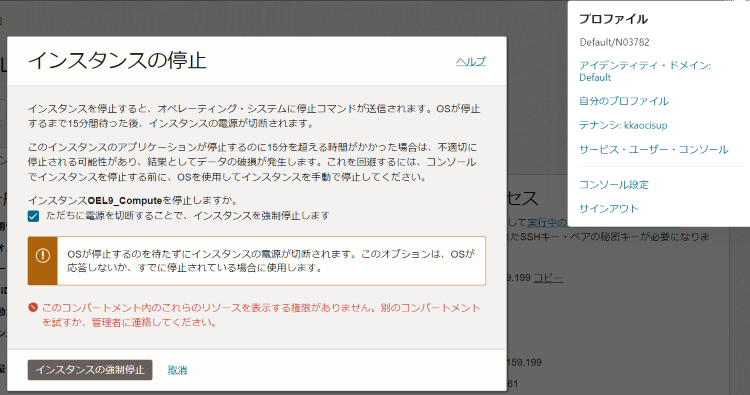The height and width of the screenshot is (395, 750).
Task: Click the ただちに電源を切断する checkbox label
Action: 188,216
